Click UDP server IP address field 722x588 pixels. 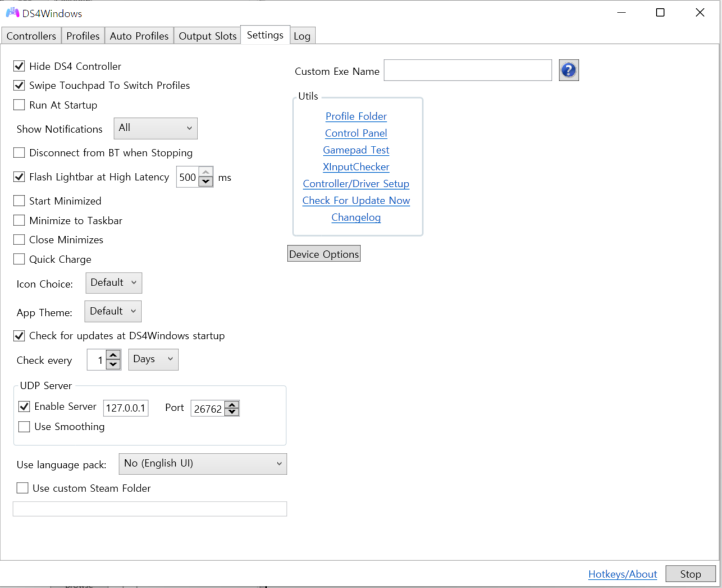[x=126, y=408]
